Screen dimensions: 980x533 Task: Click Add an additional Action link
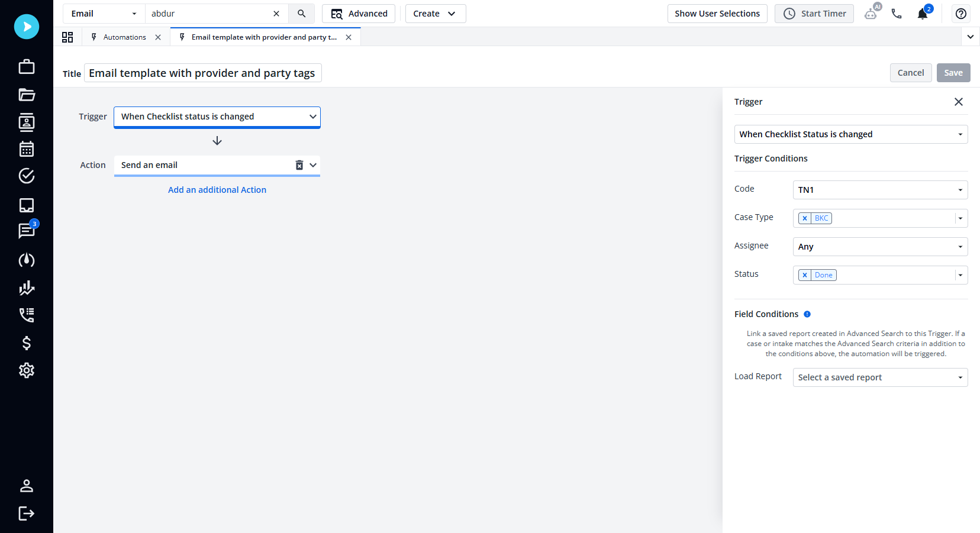217,189
